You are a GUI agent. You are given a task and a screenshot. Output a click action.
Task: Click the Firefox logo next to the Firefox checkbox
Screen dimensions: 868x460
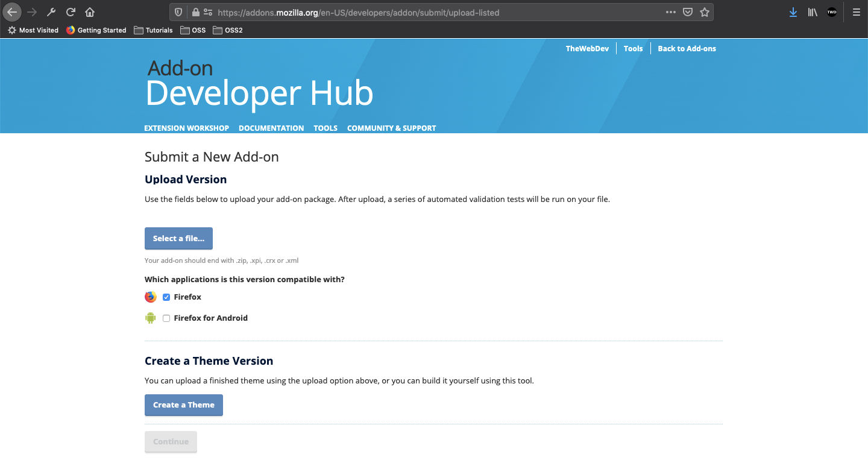pos(151,297)
